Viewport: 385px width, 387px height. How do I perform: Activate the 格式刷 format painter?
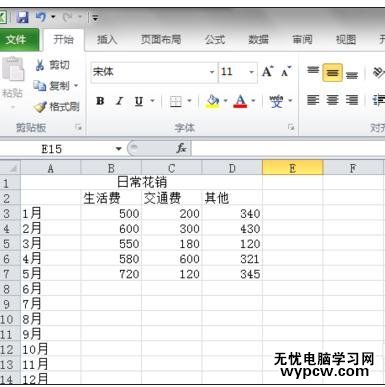coord(57,107)
